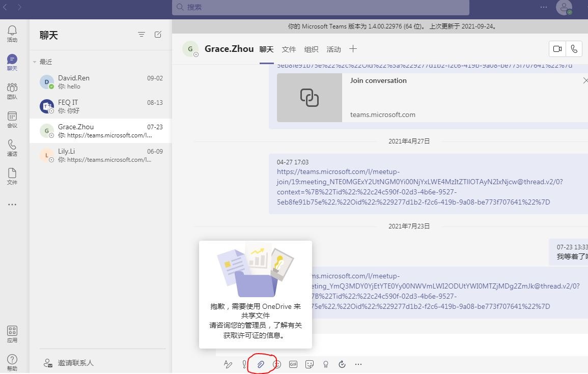Select the Grace.Zhou chat
588x374 pixels.
[x=100, y=131]
